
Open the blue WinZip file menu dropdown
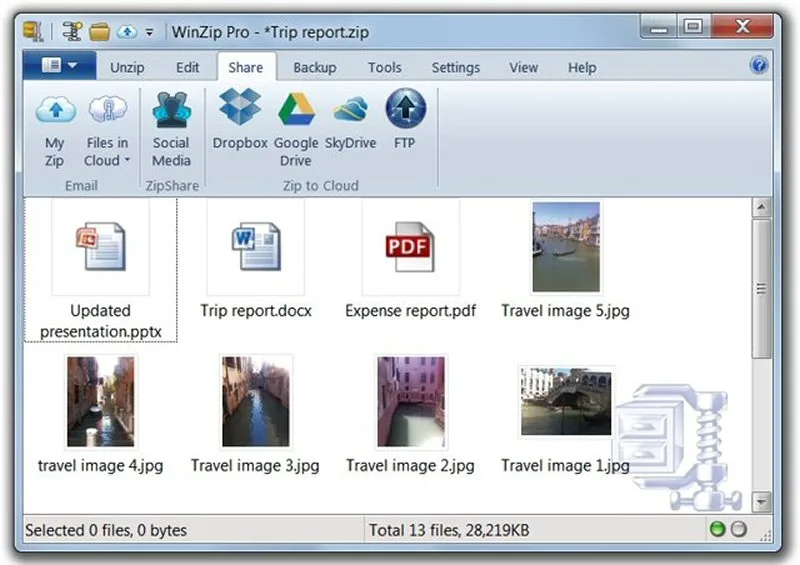click(x=60, y=65)
